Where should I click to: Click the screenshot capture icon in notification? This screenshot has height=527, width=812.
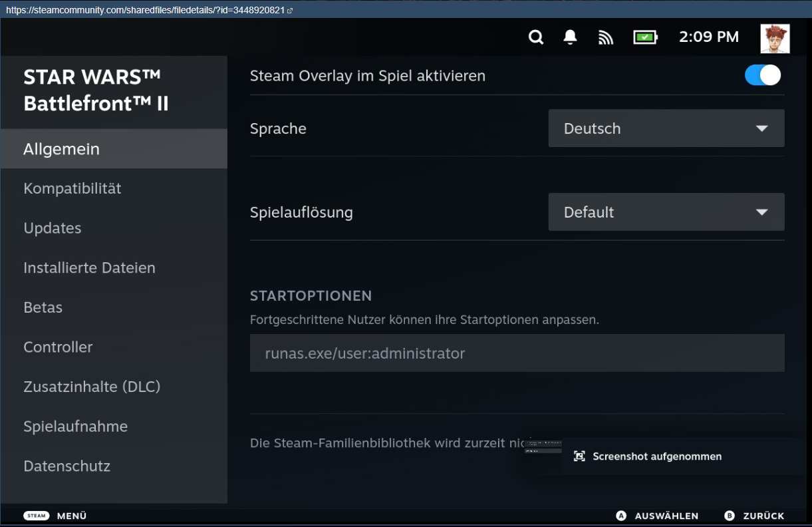[579, 456]
